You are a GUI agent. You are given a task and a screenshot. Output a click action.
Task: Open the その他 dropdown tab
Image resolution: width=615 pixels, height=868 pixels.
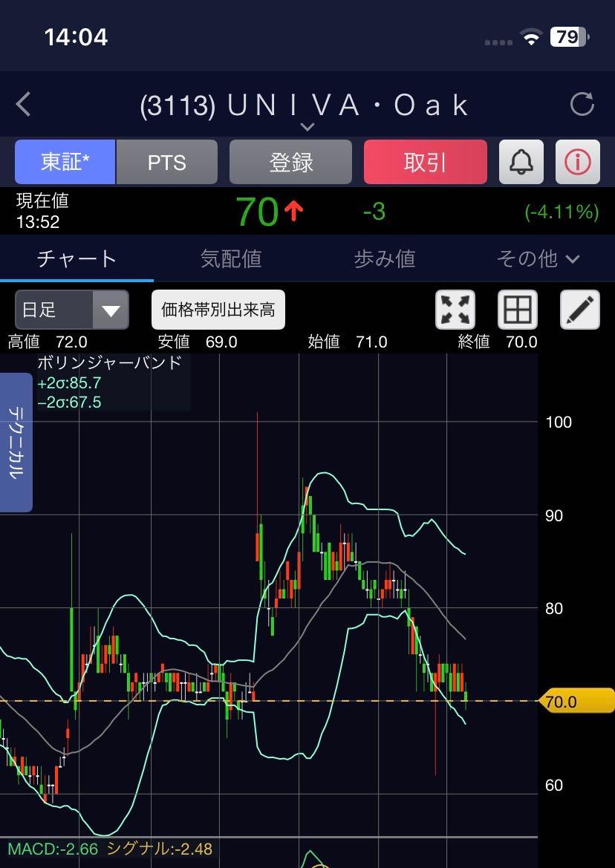[x=538, y=258]
